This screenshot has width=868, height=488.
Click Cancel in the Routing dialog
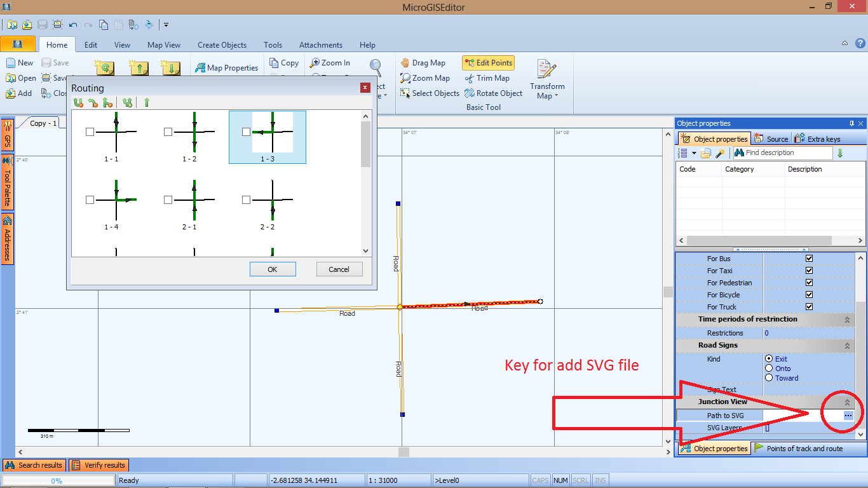tap(339, 269)
